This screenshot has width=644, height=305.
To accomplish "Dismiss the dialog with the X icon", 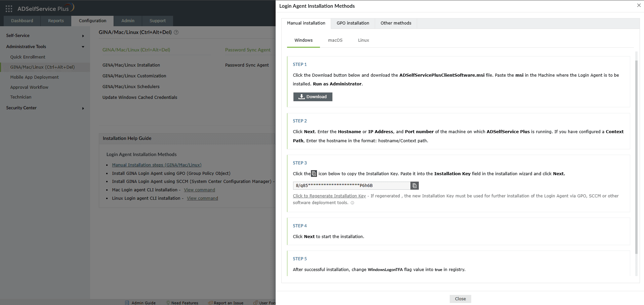I will pyautogui.click(x=638, y=5).
